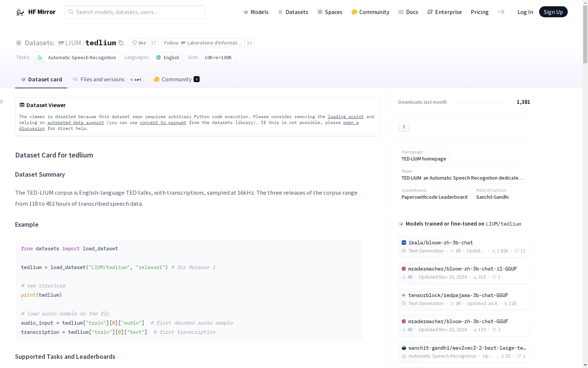Click Log In

[525, 12]
